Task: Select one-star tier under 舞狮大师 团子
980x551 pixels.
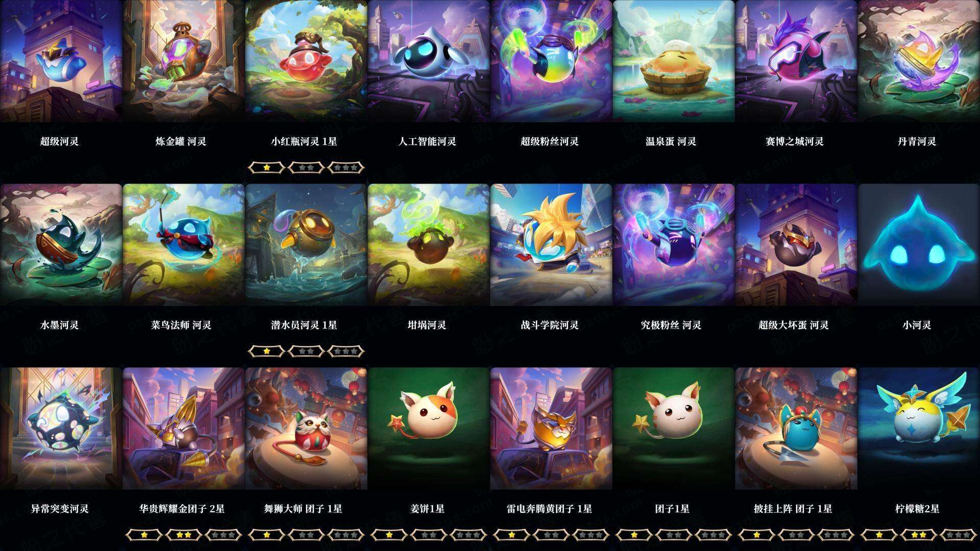Action: 266,535
